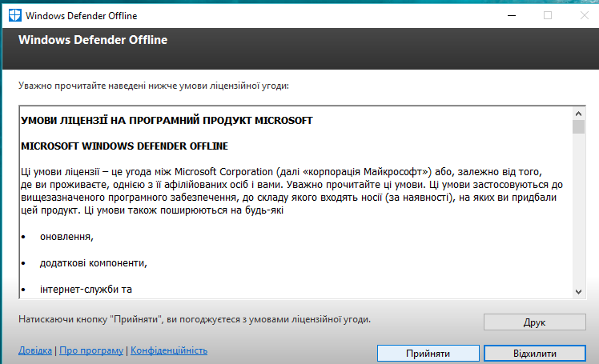The width and height of the screenshot is (599, 364).
Task: Close the Windows Defender Offline window
Action: coord(584,16)
